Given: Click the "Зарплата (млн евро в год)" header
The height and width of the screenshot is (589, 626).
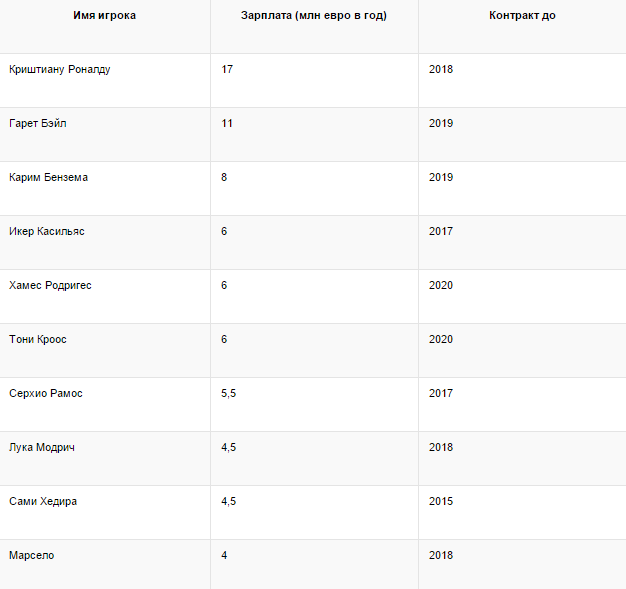Looking at the screenshot, I should (x=314, y=16).
